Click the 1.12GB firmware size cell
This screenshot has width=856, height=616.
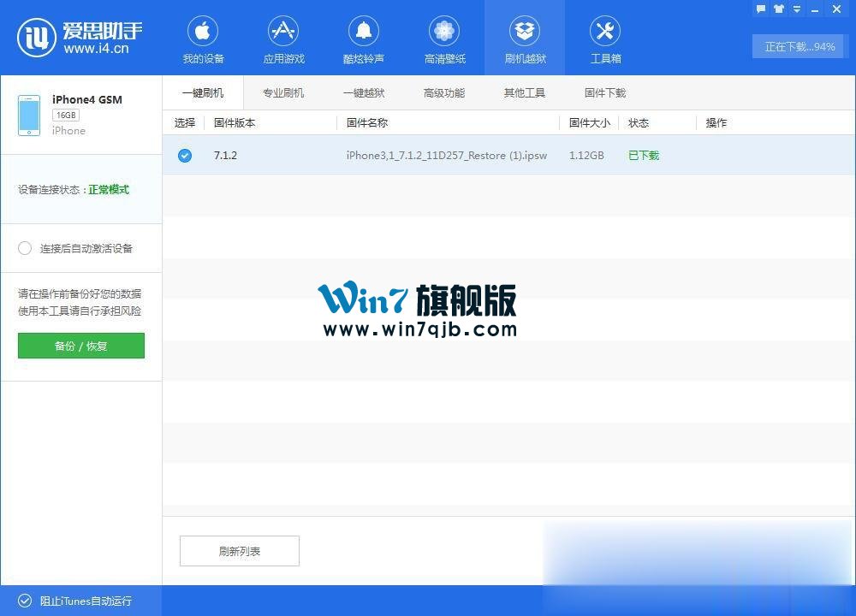click(x=586, y=156)
